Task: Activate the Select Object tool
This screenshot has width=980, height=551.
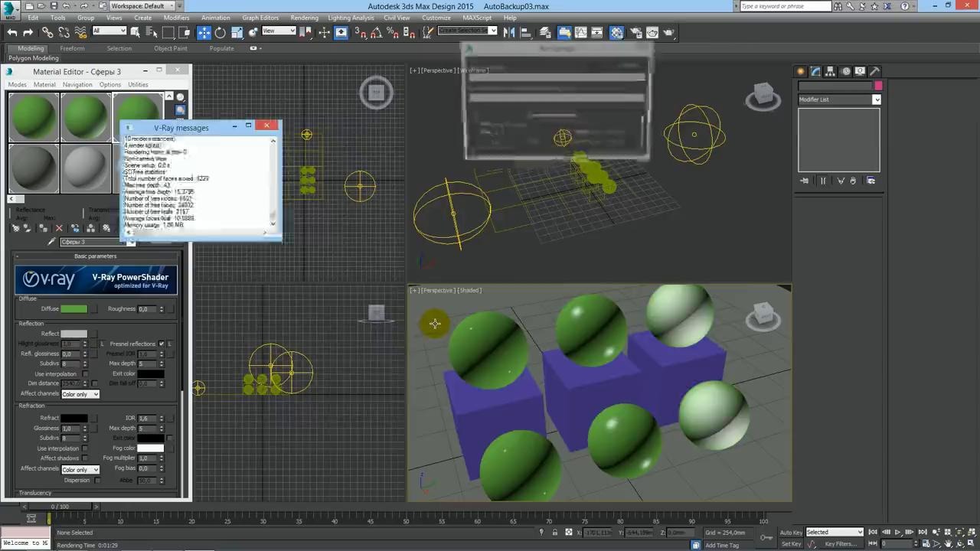Action: click(x=136, y=32)
